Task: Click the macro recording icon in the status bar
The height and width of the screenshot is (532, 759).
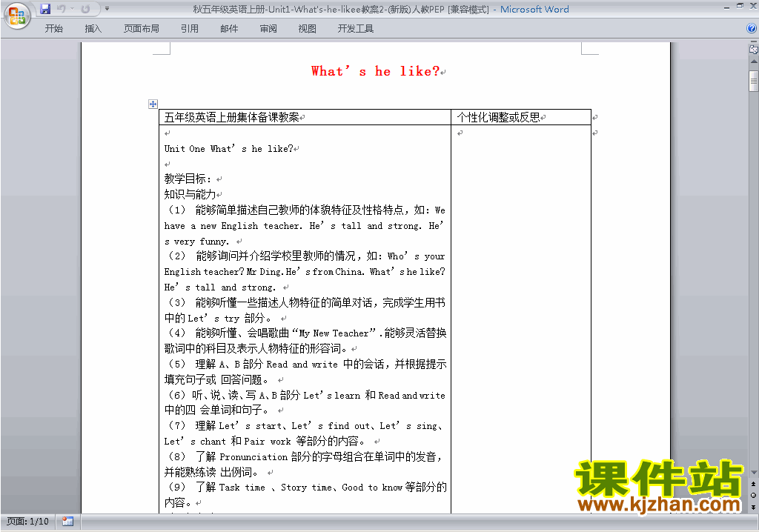Action: pos(67,522)
